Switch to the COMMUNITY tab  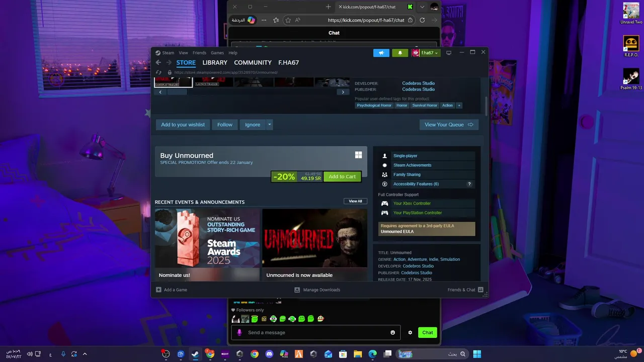click(253, 63)
